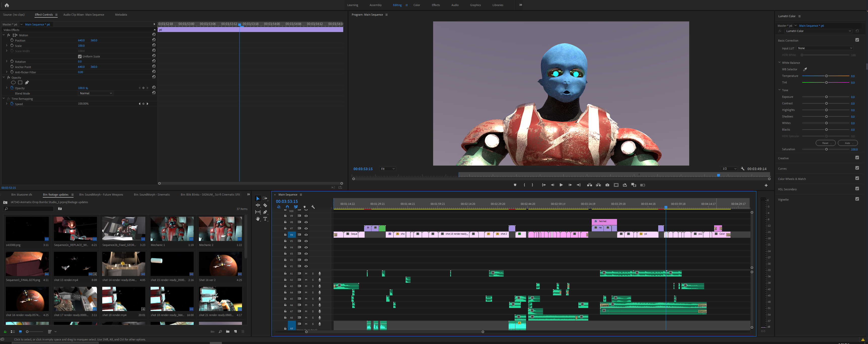Select the Type tool
Viewport: 868px width, 344px height.
[265, 219]
